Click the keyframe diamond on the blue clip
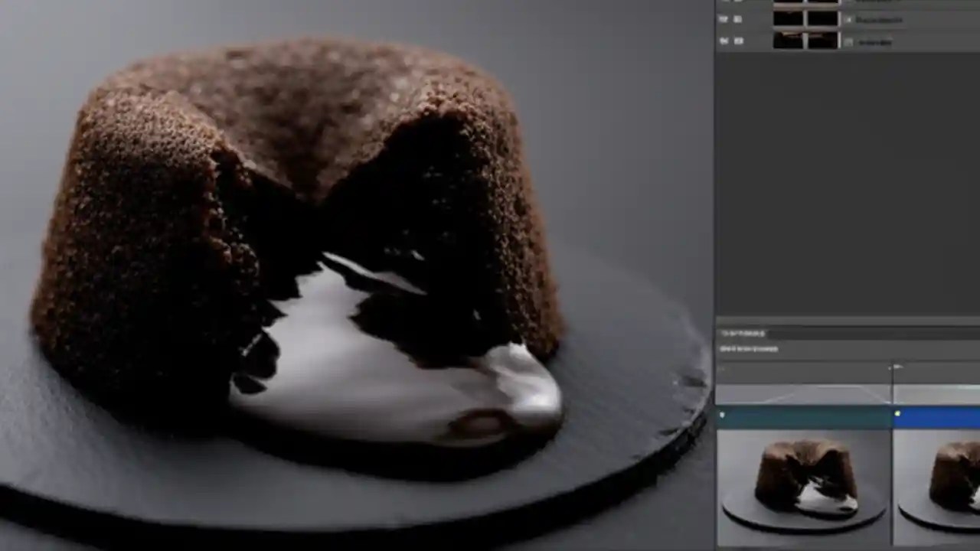This screenshot has height=551, width=980. click(897, 414)
